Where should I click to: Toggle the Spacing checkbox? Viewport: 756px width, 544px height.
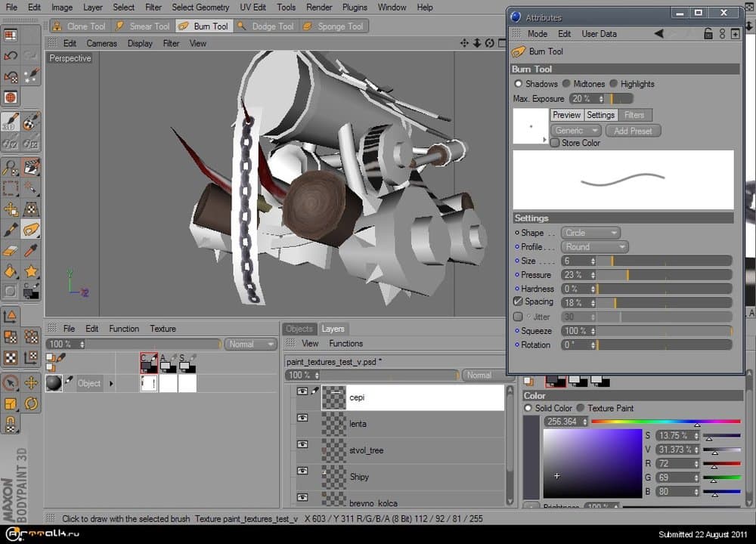(x=518, y=301)
